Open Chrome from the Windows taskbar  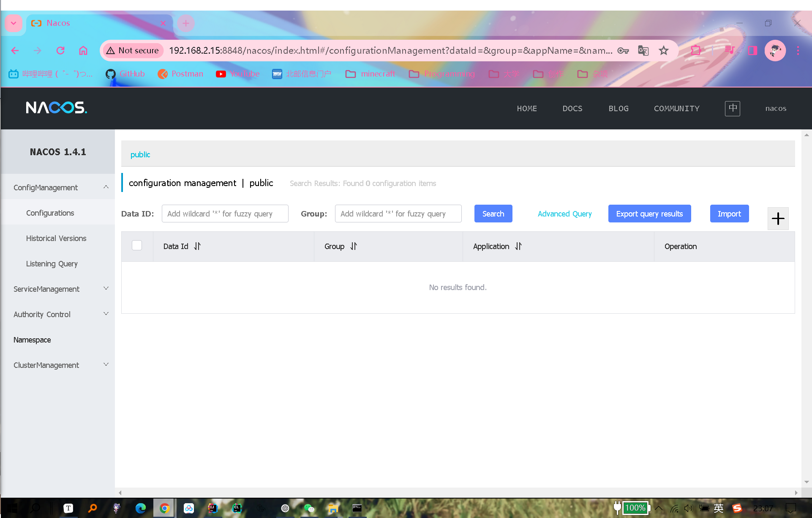pyautogui.click(x=164, y=508)
